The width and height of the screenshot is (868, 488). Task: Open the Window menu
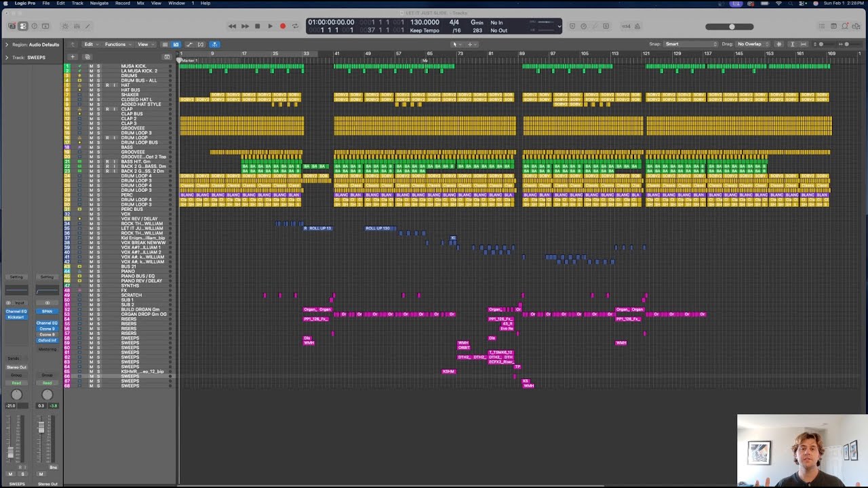[x=176, y=3]
